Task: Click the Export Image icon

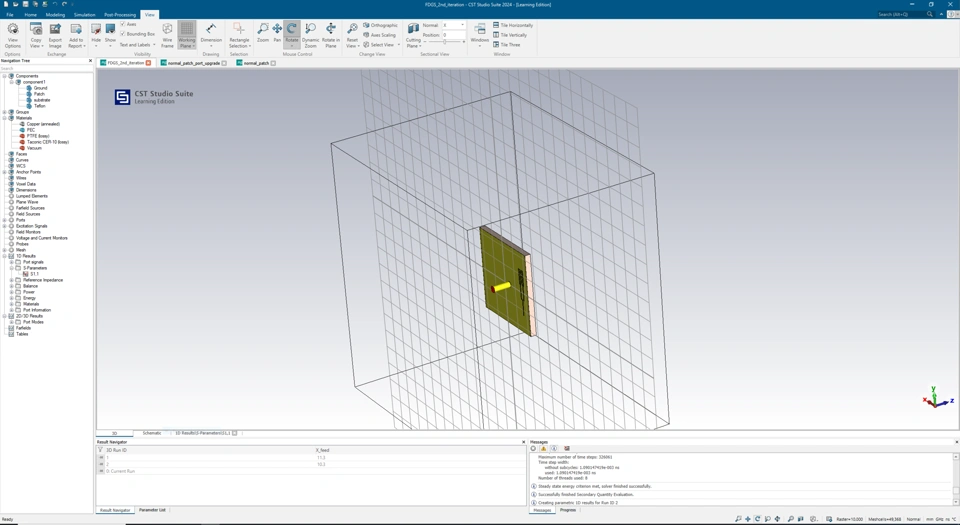Action: (55, 29)
